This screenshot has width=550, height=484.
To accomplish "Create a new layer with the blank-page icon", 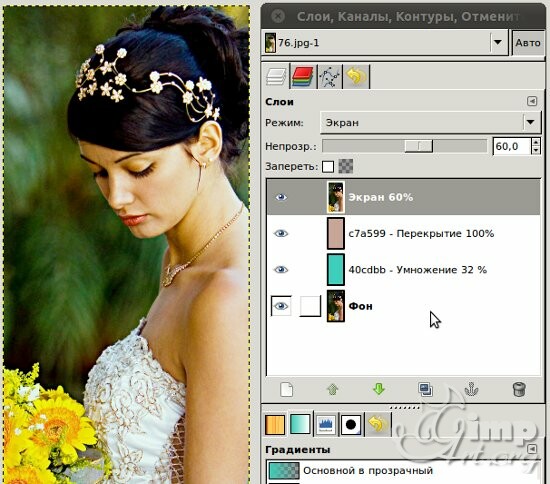I will [x=287, y=390].
